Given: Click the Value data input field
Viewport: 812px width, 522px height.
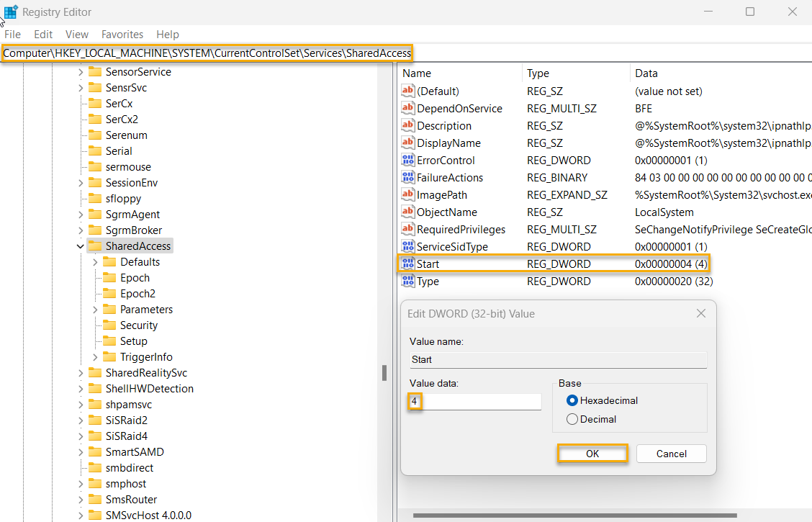Looking at the screenshot, I should pos(475,401).
